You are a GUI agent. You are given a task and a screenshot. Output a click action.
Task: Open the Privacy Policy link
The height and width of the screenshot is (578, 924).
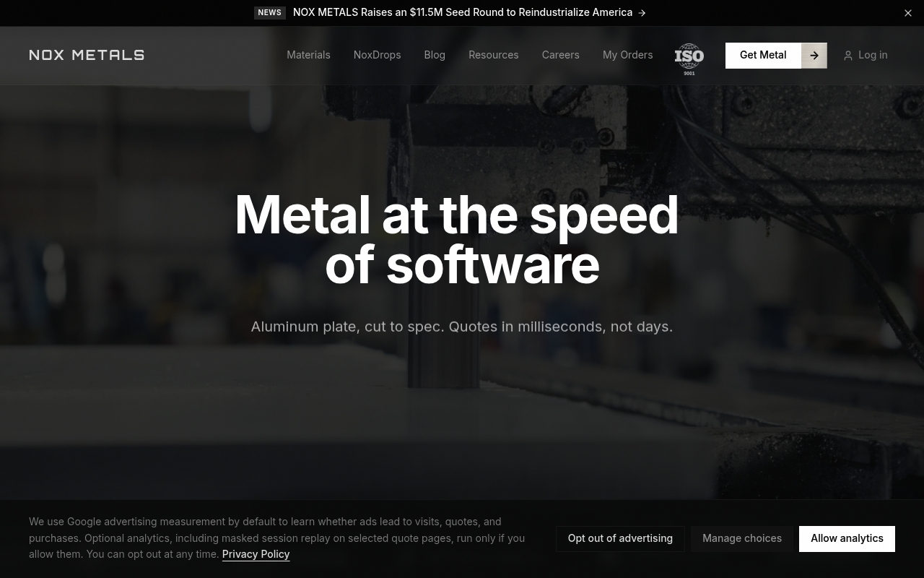coord(256,554)
